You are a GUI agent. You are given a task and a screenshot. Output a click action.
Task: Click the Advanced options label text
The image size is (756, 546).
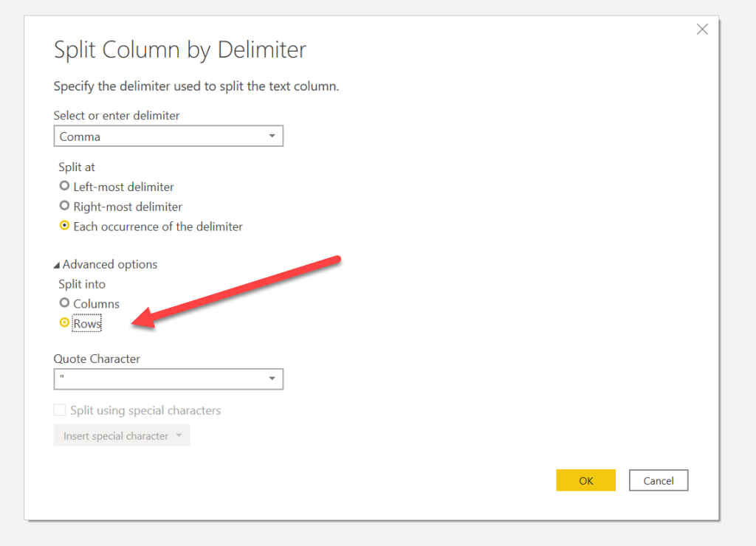tap(110, 264)
